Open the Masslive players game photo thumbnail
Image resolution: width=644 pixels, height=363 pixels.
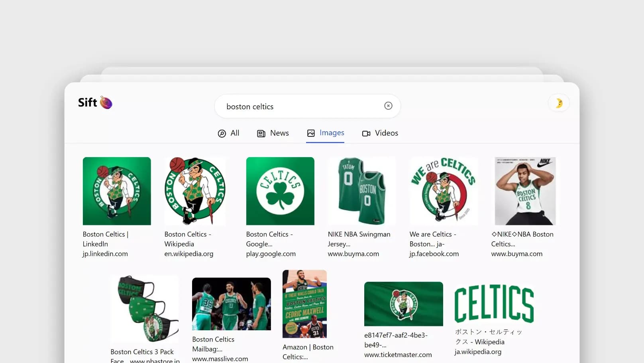click(x=232, y=304)
